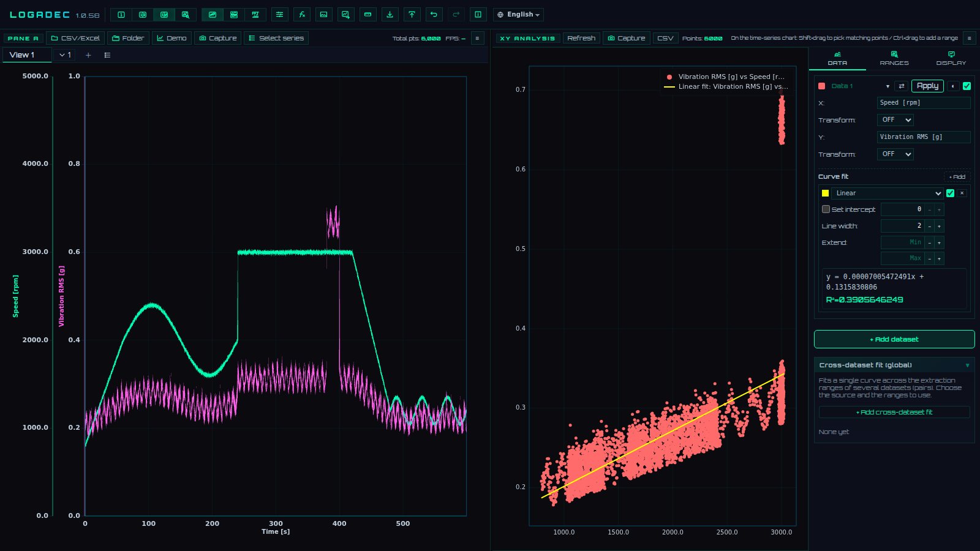Click the ruler measurement toolbar icon
Screen dimensions: 980x551
[x=368, y=15]
